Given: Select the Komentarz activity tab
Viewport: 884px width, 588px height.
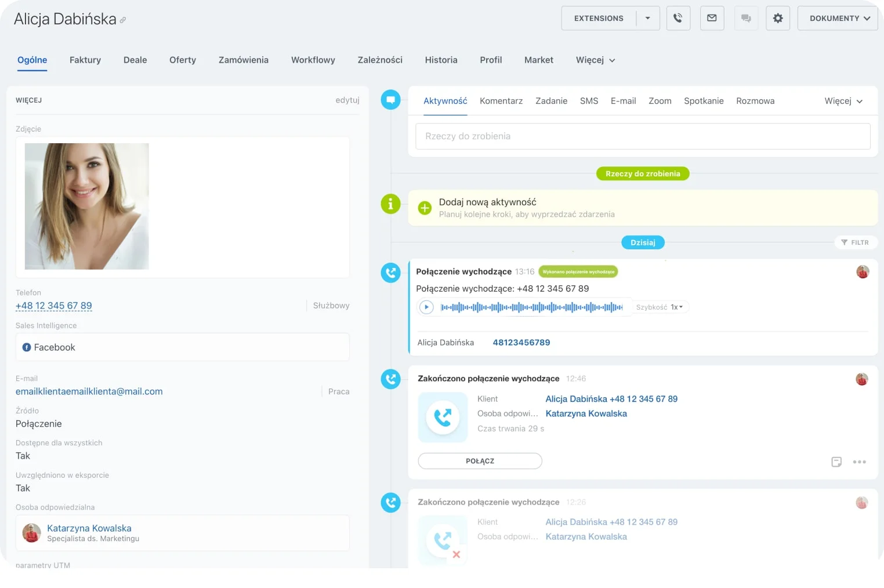Looking at the screenshot, I should coord(501,101).
